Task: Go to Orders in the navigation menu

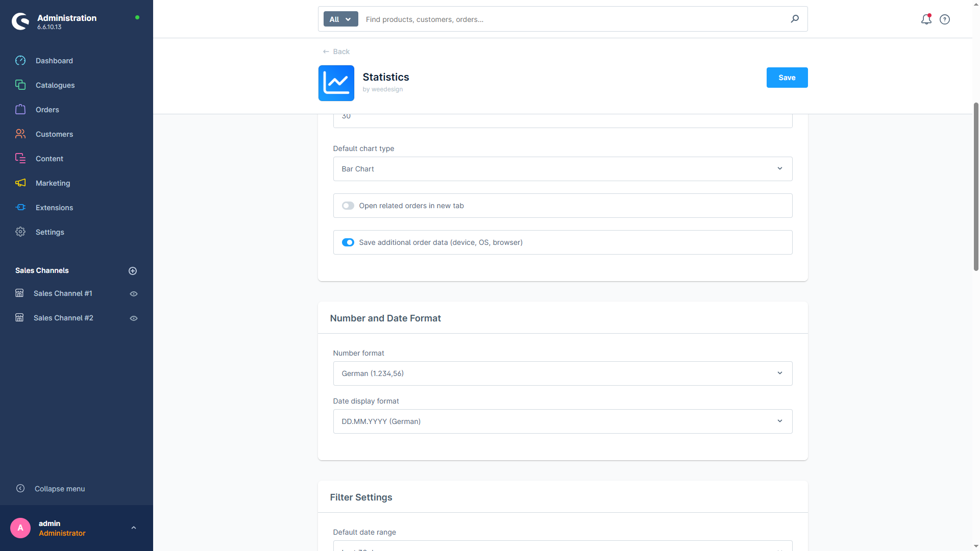Action: pyautogui.click(x=47, y=110)
